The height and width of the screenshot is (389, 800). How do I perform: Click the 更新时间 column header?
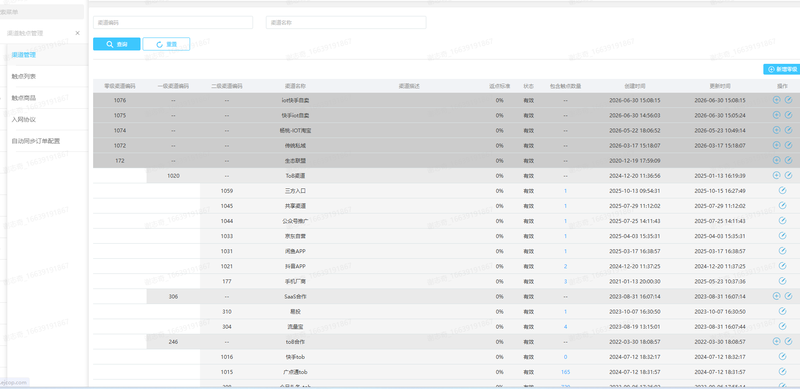pos(720,86)
